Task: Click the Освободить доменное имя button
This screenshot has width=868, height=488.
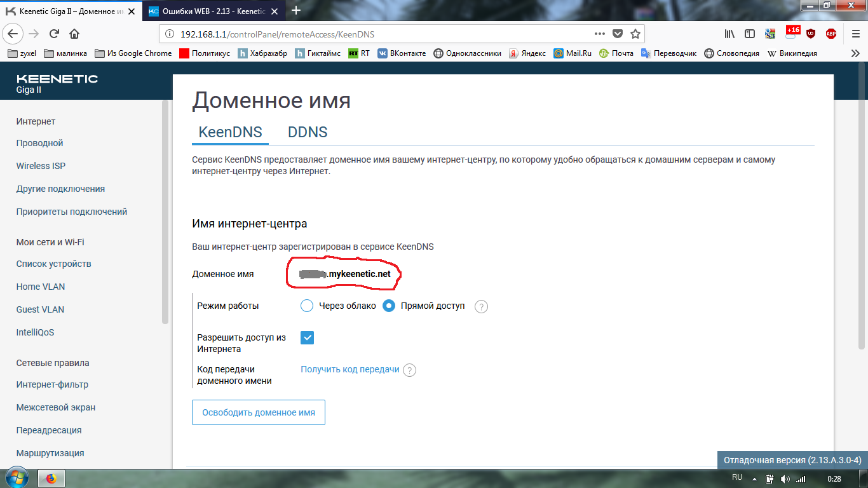Action: pos(259,412)
